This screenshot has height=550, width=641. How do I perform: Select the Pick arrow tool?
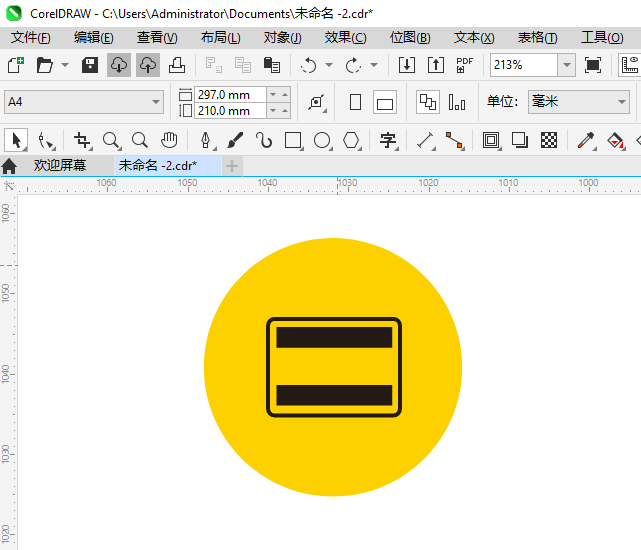[16, 141]
